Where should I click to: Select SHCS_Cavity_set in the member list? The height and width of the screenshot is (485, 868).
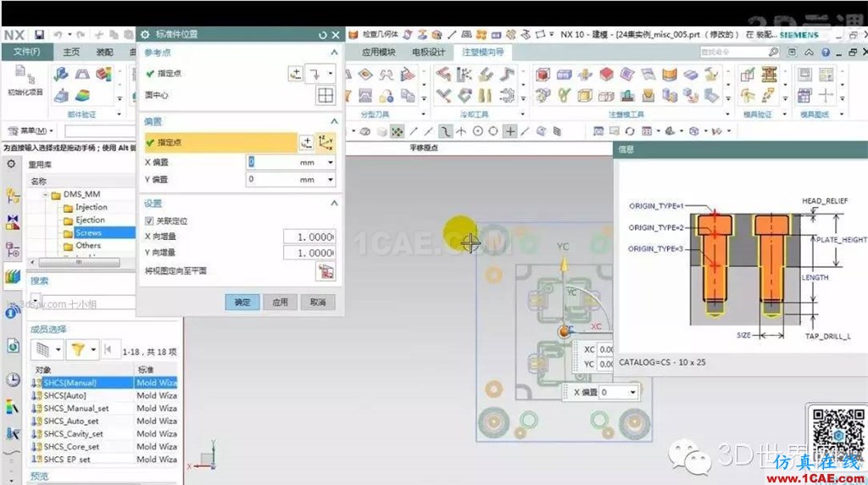pyautogui.click(x=73, y=434)
